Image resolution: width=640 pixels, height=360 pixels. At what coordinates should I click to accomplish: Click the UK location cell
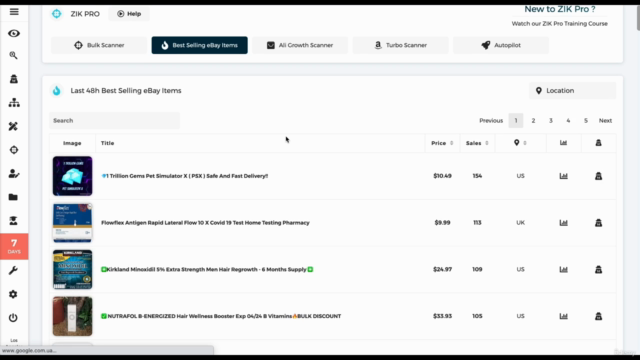[520, 223]
